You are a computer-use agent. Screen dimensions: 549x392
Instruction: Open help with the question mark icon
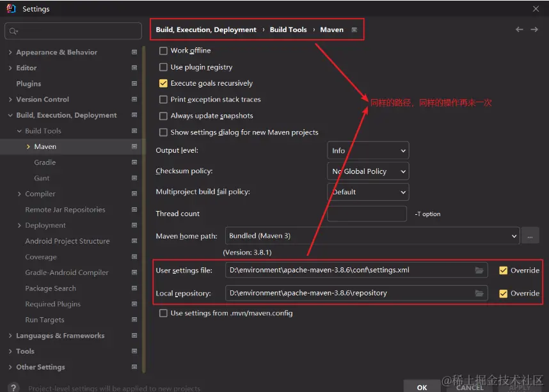coord(13,388)
